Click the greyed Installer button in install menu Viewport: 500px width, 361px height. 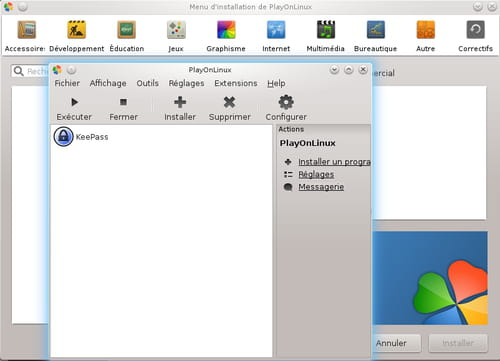(x=458, y=343)
